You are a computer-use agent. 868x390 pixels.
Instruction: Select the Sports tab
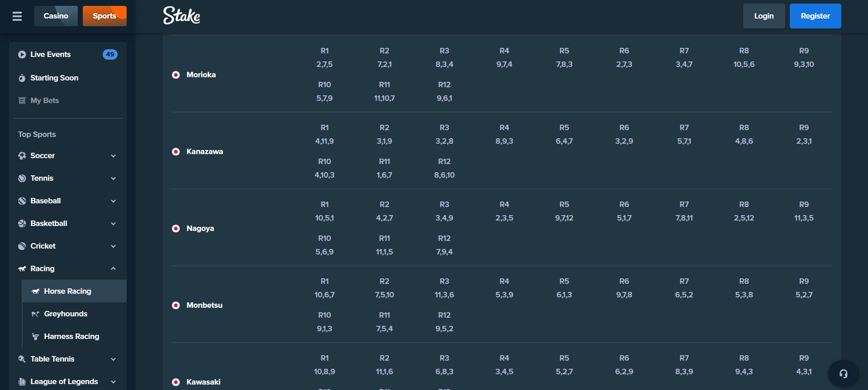pos(104,15)
